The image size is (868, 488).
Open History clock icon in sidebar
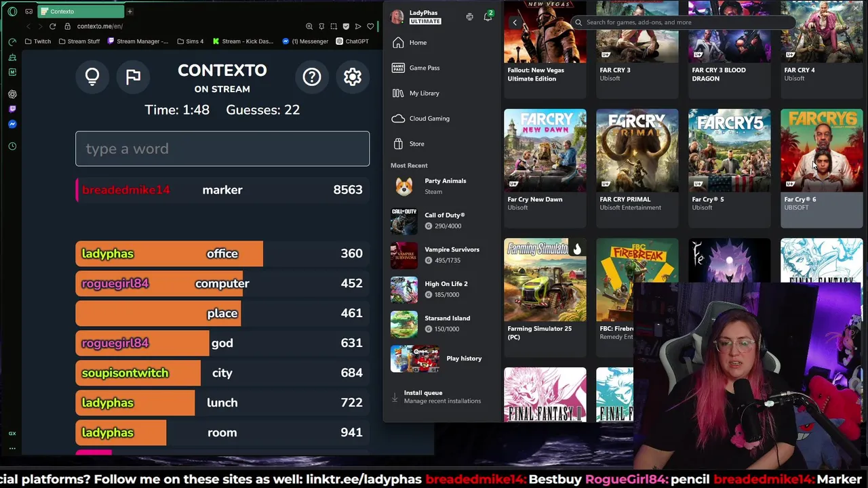click(x=12, y=146)
